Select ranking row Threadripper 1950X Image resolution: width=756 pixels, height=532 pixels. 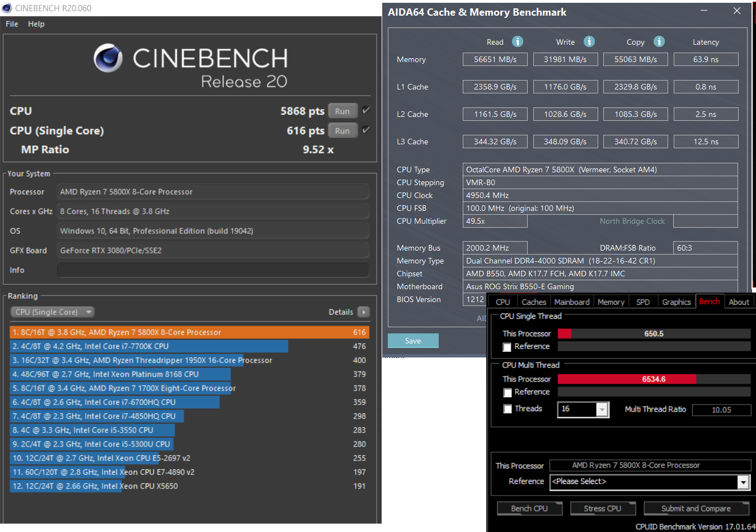189,360
